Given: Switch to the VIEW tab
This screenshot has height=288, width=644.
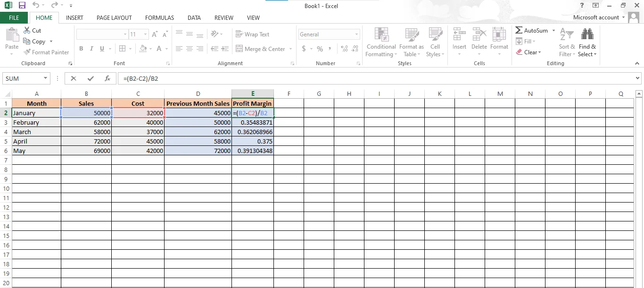Looking at the screenshot, I should (x=253, y=17).
